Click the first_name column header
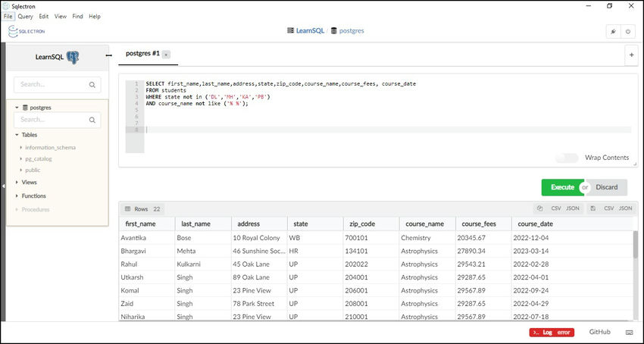 [x=147, y=224]
